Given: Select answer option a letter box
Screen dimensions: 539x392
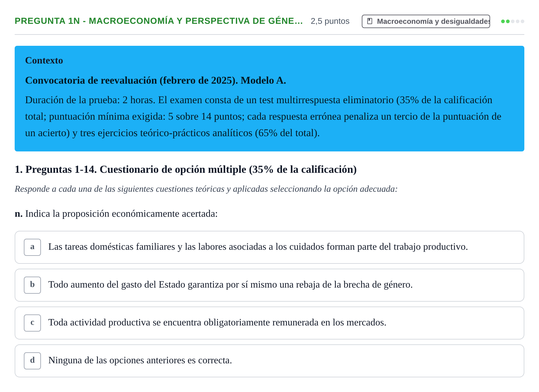Looking at the screenshot, I should point(32,247).
